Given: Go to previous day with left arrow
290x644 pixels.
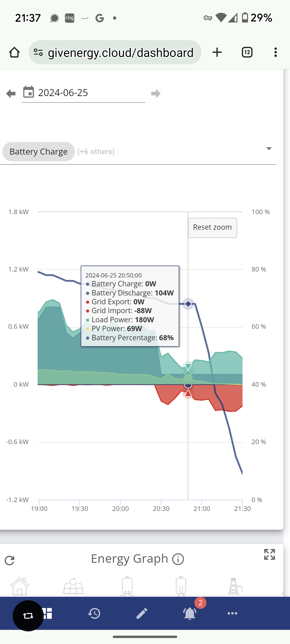Looking at the screenshot, I should pos(11,94).
